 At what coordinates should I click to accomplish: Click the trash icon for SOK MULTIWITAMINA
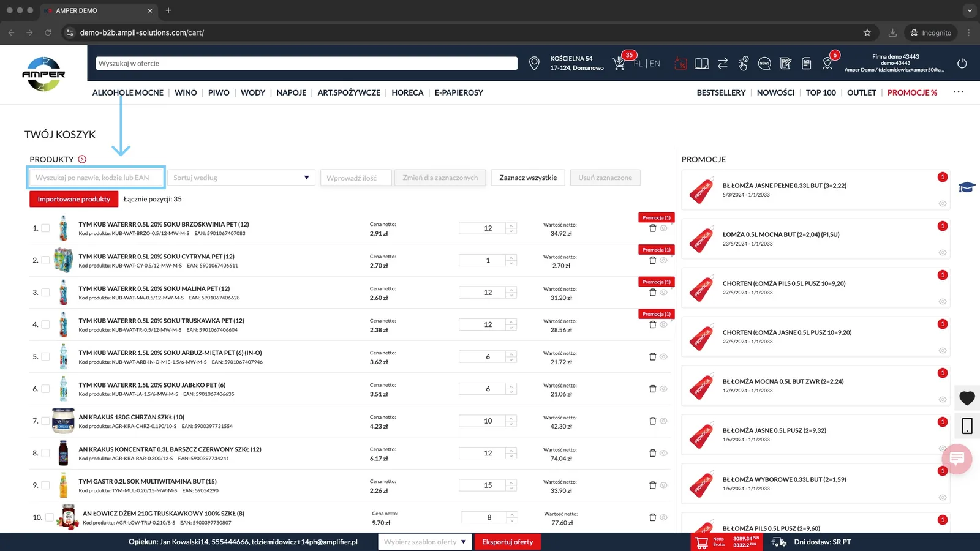point(652,485)
